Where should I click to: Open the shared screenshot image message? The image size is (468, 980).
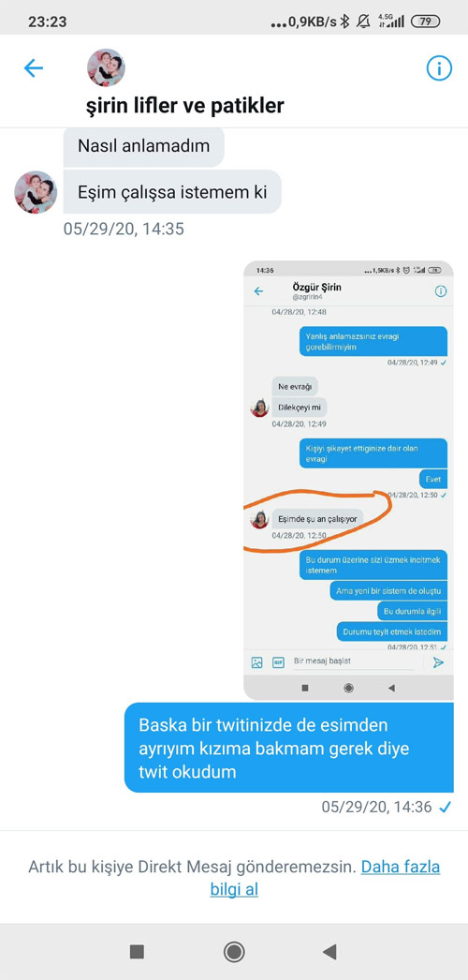348,480
